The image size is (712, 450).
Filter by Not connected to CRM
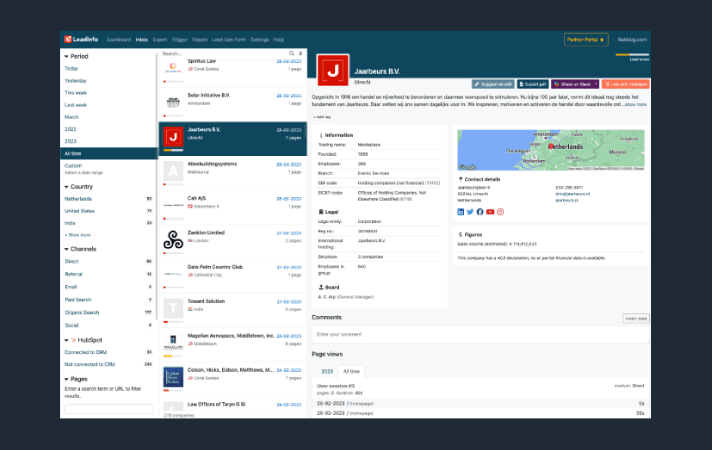pyautogui.click(x=89, y=365)
